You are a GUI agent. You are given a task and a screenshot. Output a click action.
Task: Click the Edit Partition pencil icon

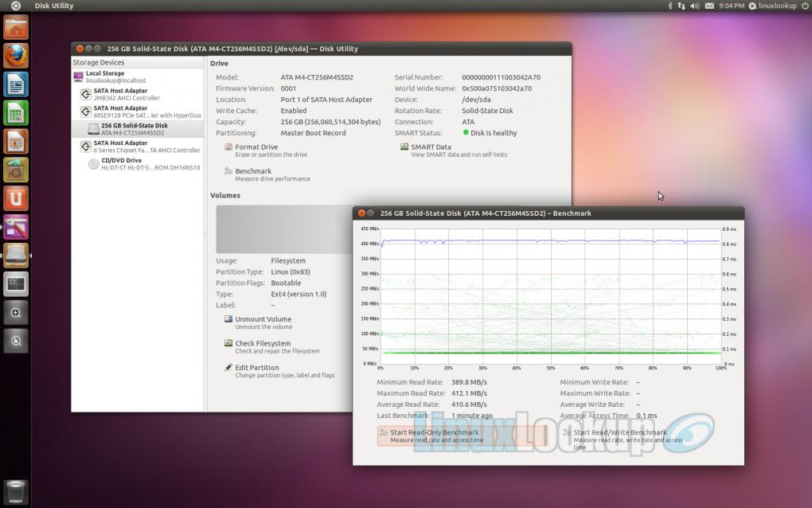(x=228, y=367)
